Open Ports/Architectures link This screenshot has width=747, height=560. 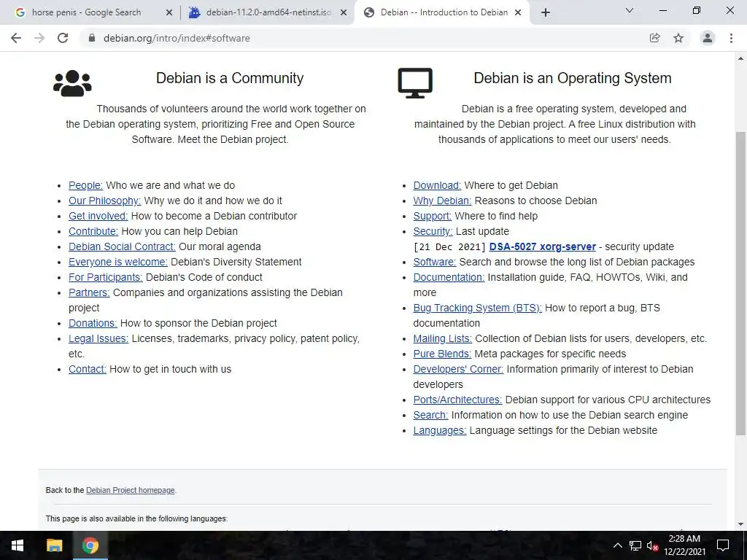pyautogui.click(x=458, y=400)
